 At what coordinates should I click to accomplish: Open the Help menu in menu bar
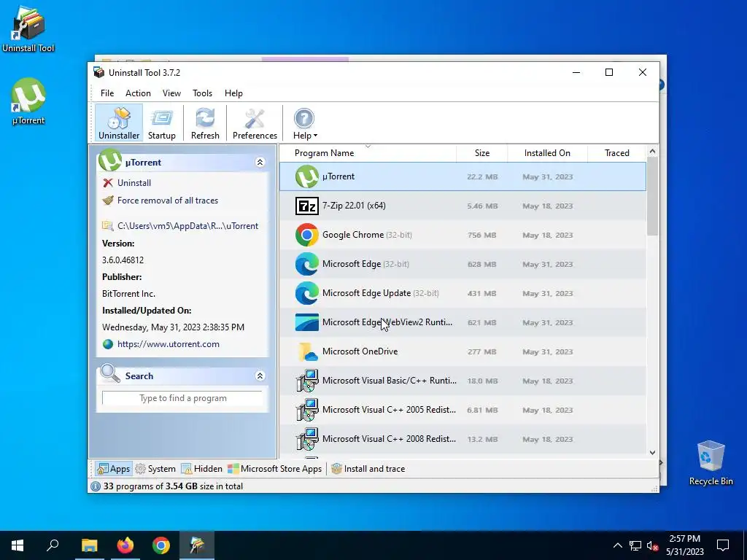tap(233, 93)
